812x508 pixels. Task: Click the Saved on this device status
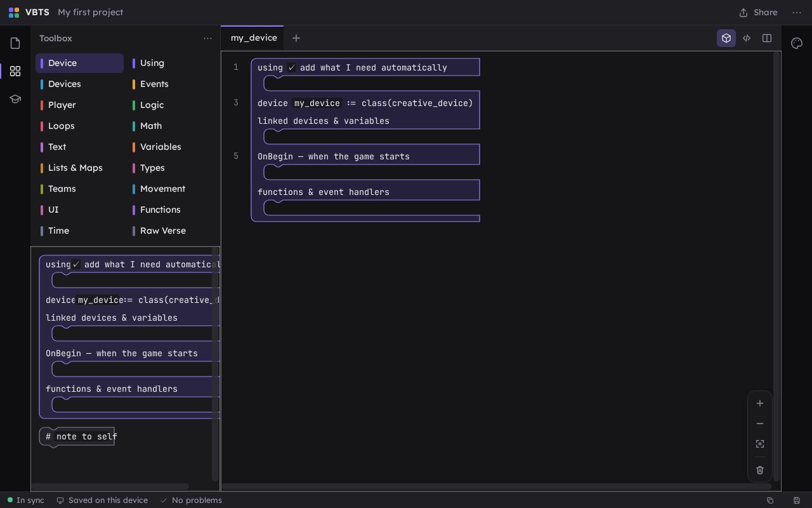(x=102, y=500)
